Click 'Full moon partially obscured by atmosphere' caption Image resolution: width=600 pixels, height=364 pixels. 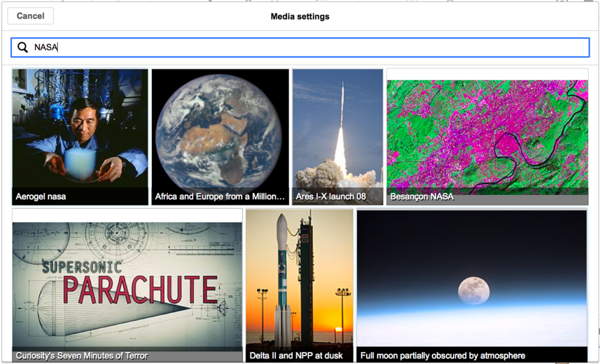point(442,356)
